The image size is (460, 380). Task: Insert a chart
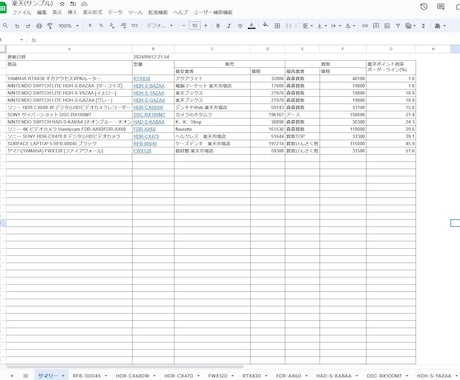pyautogui.click(x=387, y=26)
